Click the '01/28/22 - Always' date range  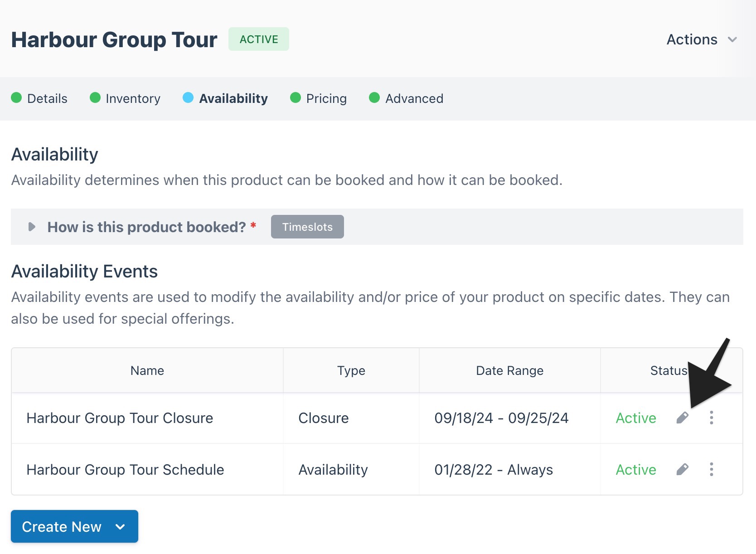(x=494, y=470)
